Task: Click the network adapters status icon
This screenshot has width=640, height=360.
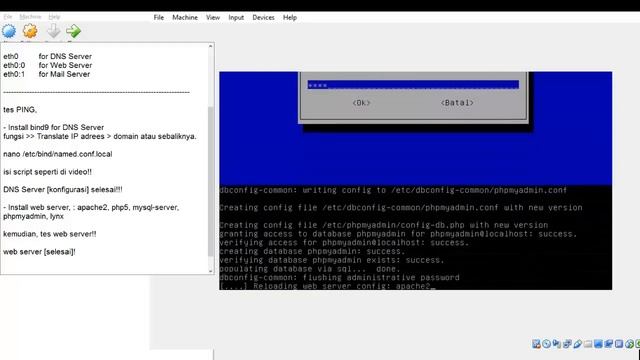Action: pyautogui.click(x=567, y=344)
